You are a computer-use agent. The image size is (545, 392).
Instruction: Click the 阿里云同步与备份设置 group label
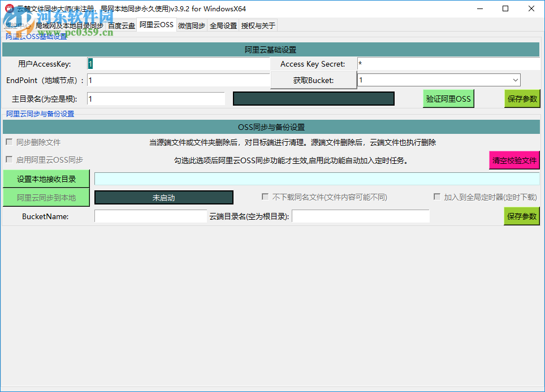click(40, 114)
